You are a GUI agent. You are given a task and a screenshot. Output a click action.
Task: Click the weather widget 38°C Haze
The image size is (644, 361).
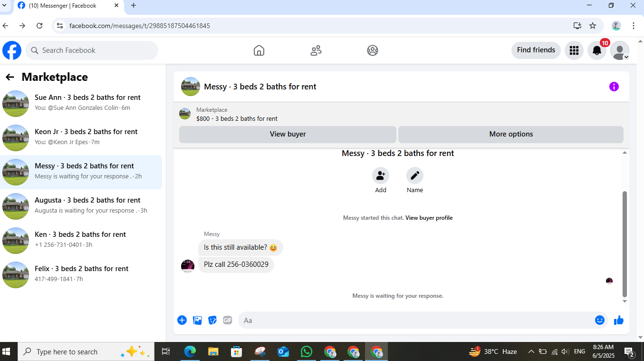click(493, 351)
